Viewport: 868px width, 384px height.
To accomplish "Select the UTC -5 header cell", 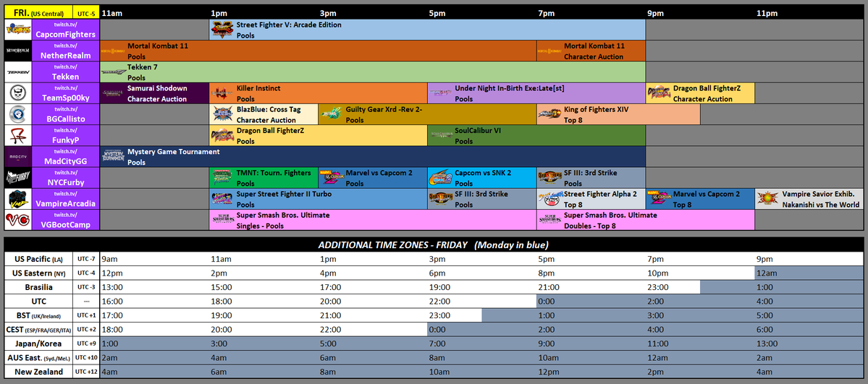I will click(x=86, y=13).
